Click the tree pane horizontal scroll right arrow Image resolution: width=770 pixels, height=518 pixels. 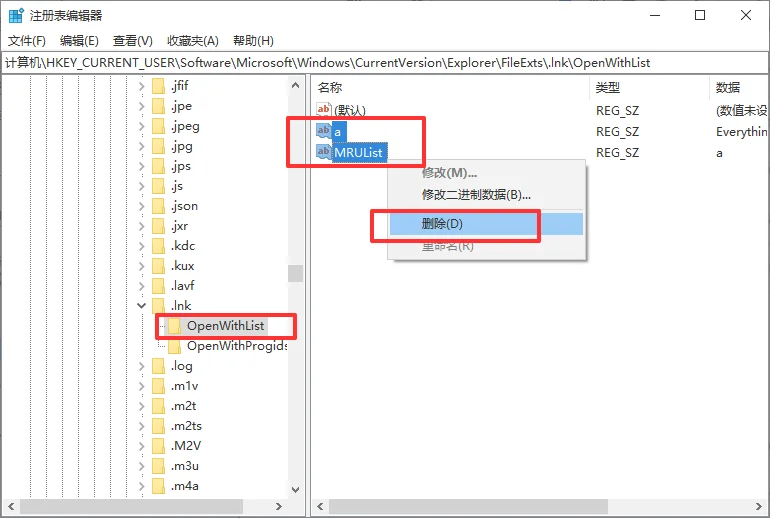(x=279, y=506)
